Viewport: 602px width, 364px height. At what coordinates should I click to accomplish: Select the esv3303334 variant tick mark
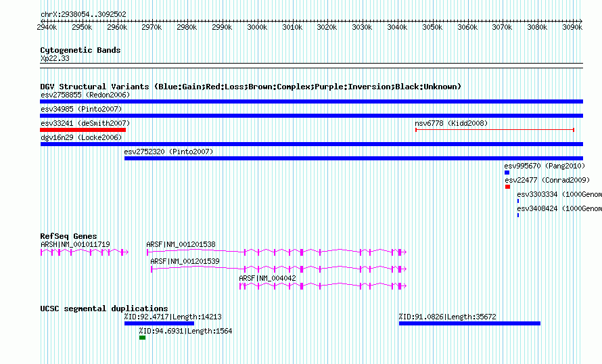click(x=518, y=201)
